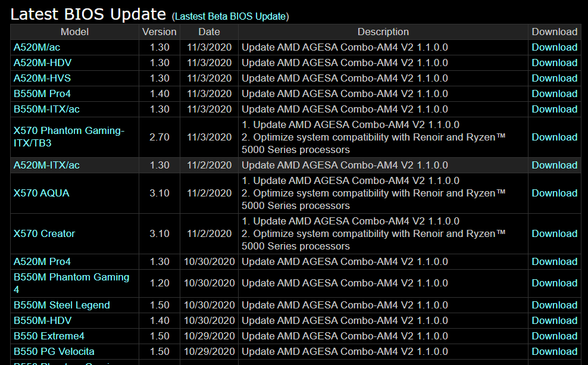The height and width of the screenshot is (365, 588).
Task: Open the A520M Pro4 model link
Action: (x=42, y=261)
